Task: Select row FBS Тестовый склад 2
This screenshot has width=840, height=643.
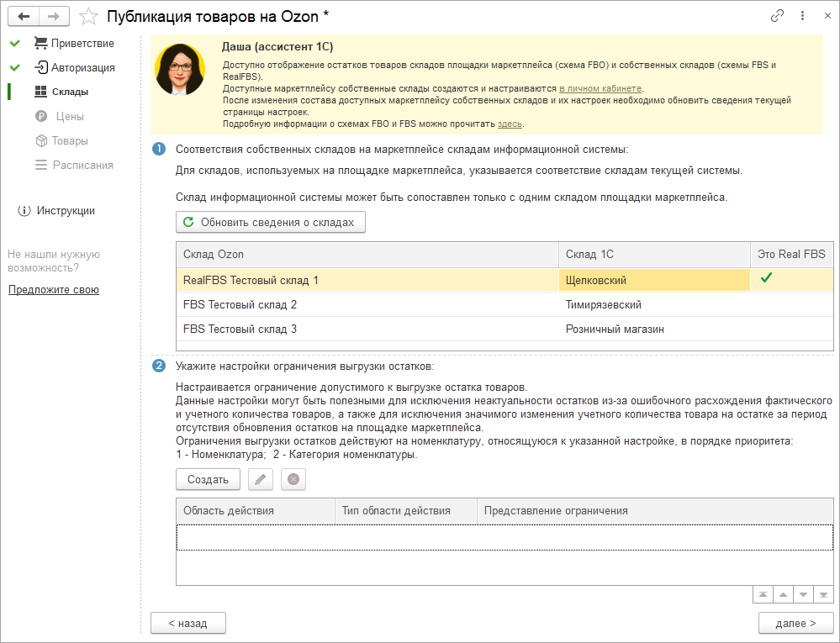Action: (505, 304)
